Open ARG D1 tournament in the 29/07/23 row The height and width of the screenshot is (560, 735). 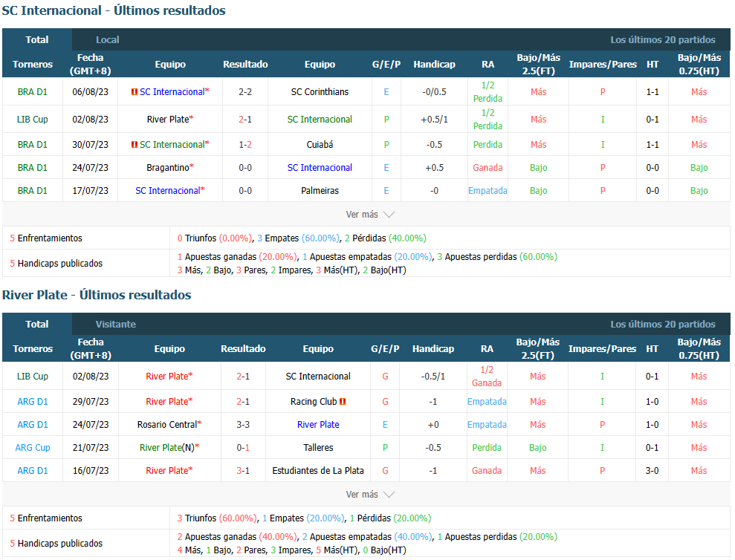pyautogui.click(x=33, y=402)
